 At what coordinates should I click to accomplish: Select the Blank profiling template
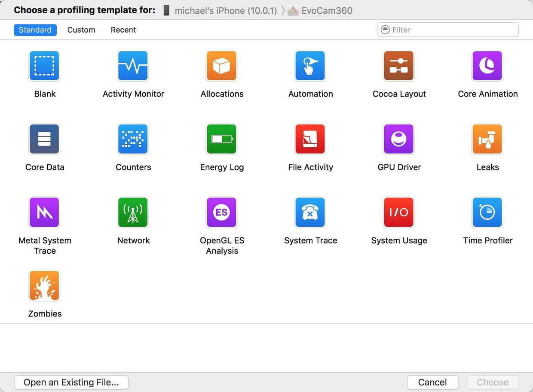point(44,66)
